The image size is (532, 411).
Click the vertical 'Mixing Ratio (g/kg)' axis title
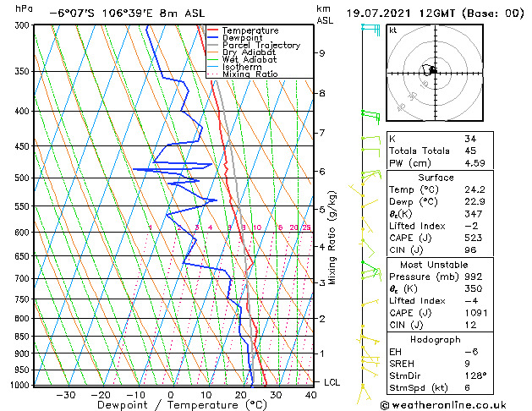click(332, 238)
